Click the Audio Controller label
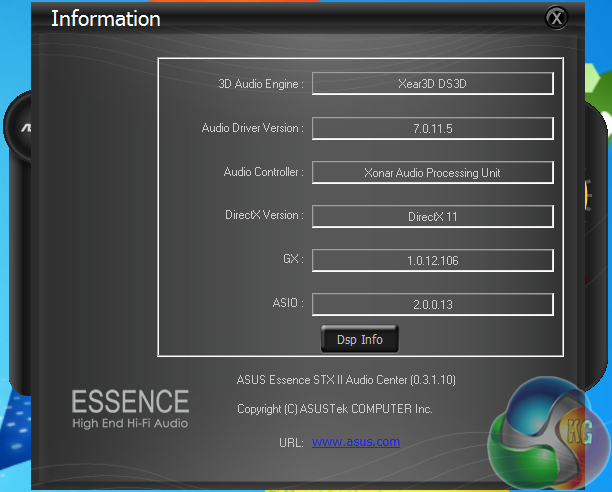This screenshot has width=612, height=492. (263, 172)
